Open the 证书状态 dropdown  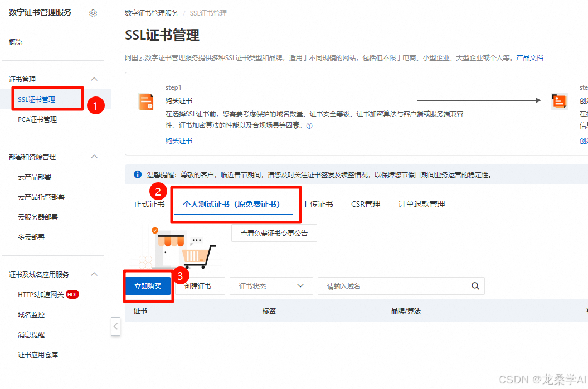pos(271,286)
